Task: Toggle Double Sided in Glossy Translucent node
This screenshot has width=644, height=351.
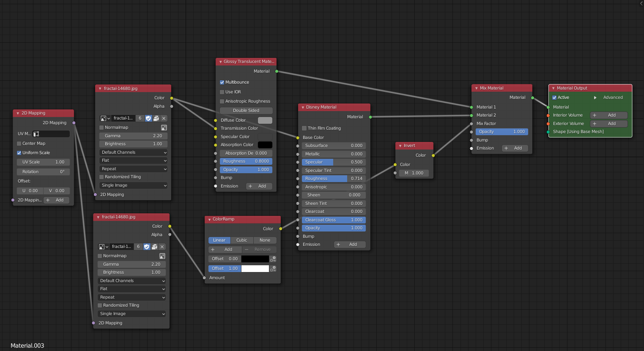Action: click(246, 111)
